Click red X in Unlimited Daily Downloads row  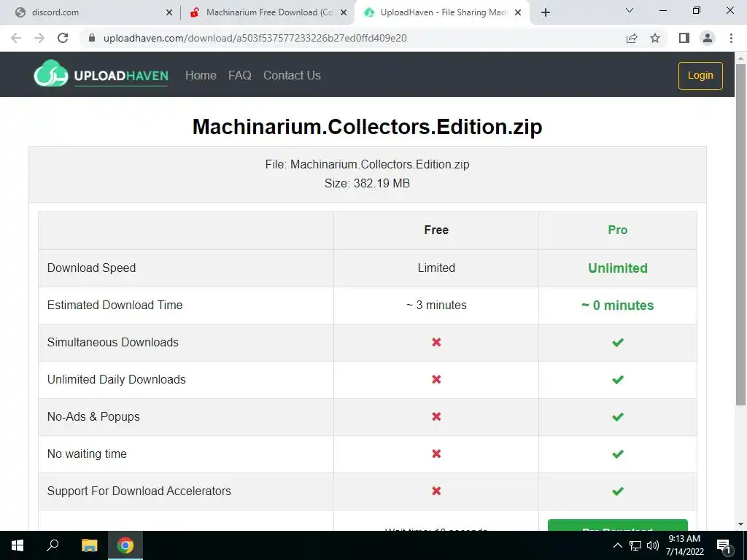[436, 379]
